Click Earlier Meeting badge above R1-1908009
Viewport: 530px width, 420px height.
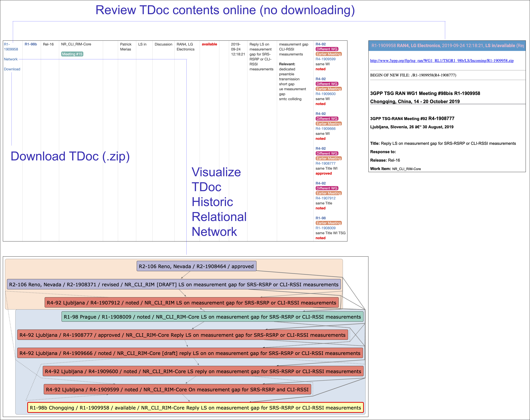click(329, 223)
